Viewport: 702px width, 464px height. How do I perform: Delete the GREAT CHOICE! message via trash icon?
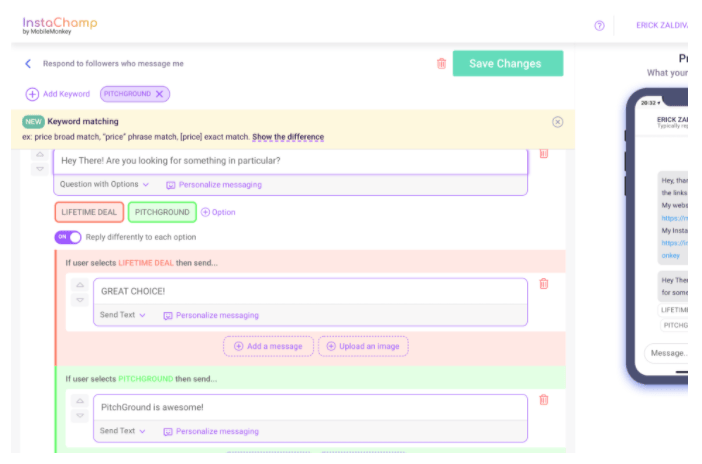click(x=543, y=284)
